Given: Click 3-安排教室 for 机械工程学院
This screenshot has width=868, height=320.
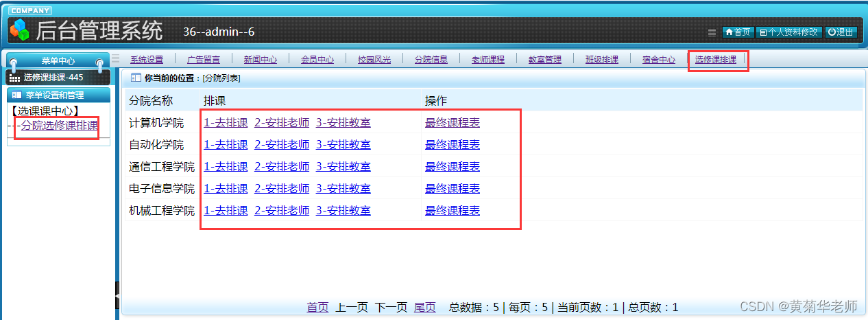Looking at the screenshot, I should [x=343, y=211].
